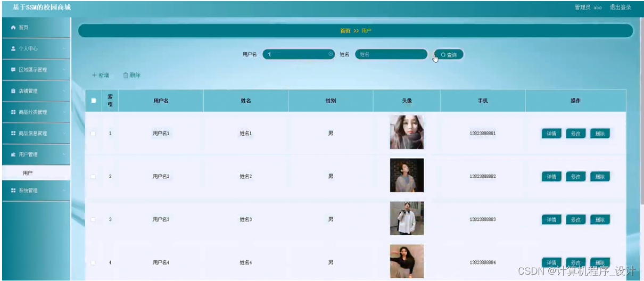Select the 用户 submenu item
The image size is (644, 281).
point(35,173)
